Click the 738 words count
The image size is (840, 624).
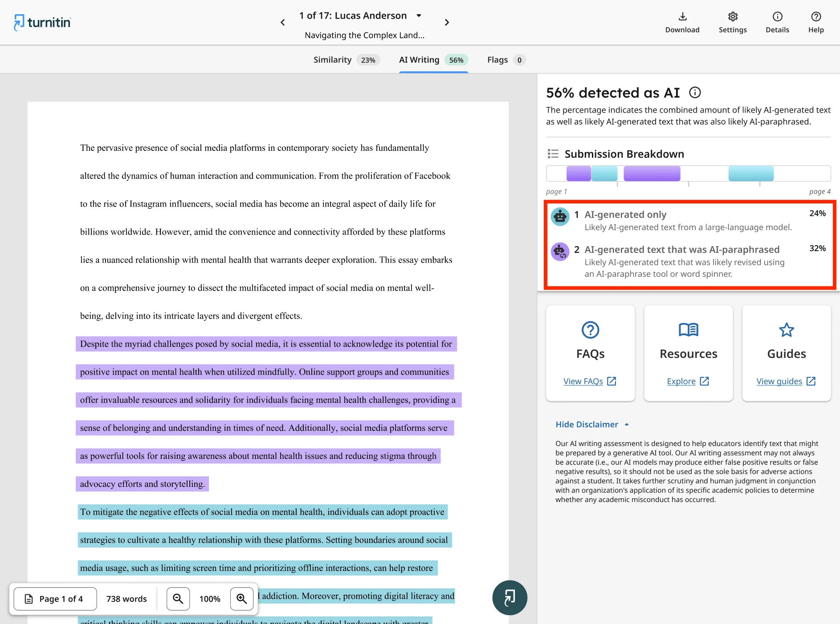[x=126, y=599]
